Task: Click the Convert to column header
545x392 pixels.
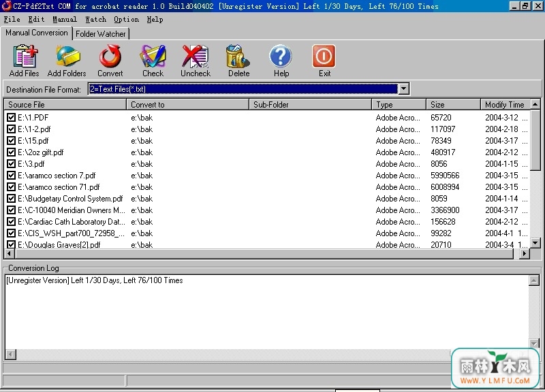Action: [188, 105]
